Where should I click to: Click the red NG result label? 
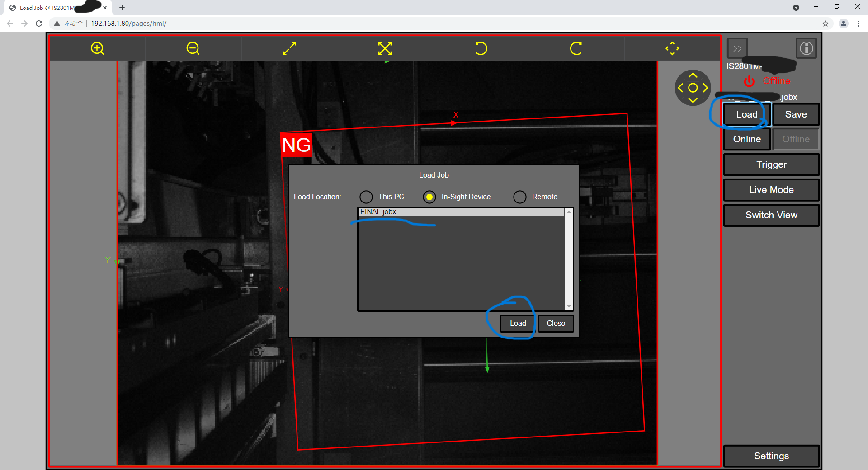coord(297,145)
